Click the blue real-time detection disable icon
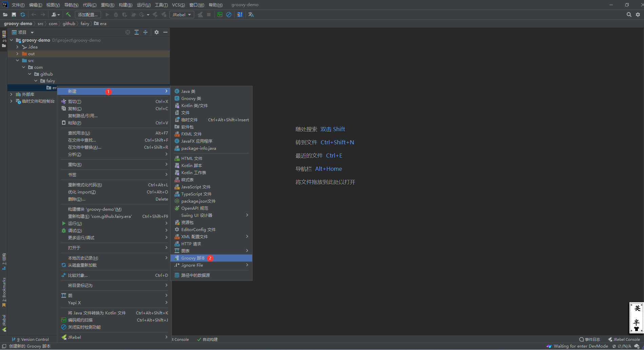Screen dimensions: 644x350 tap(229, 15)
